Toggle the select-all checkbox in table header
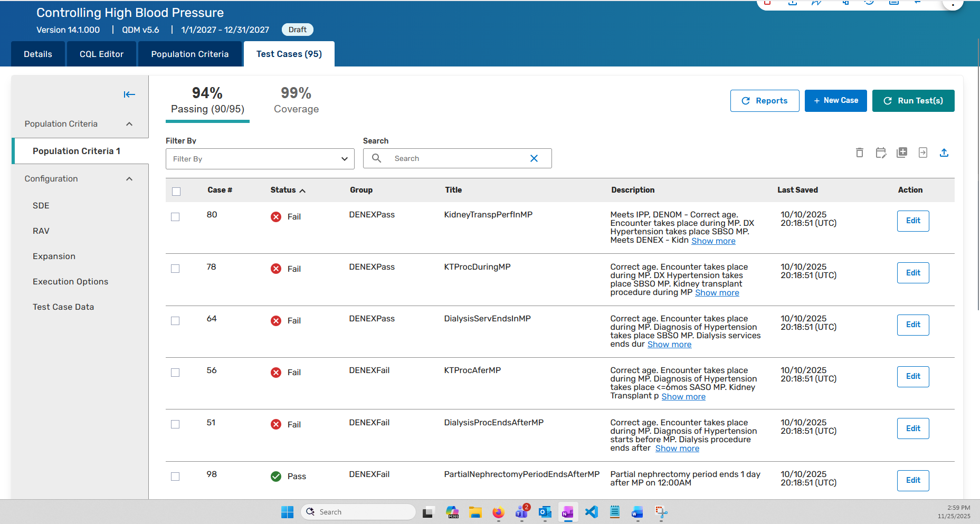This screenshot has width=980, height=524. (176, 191)
